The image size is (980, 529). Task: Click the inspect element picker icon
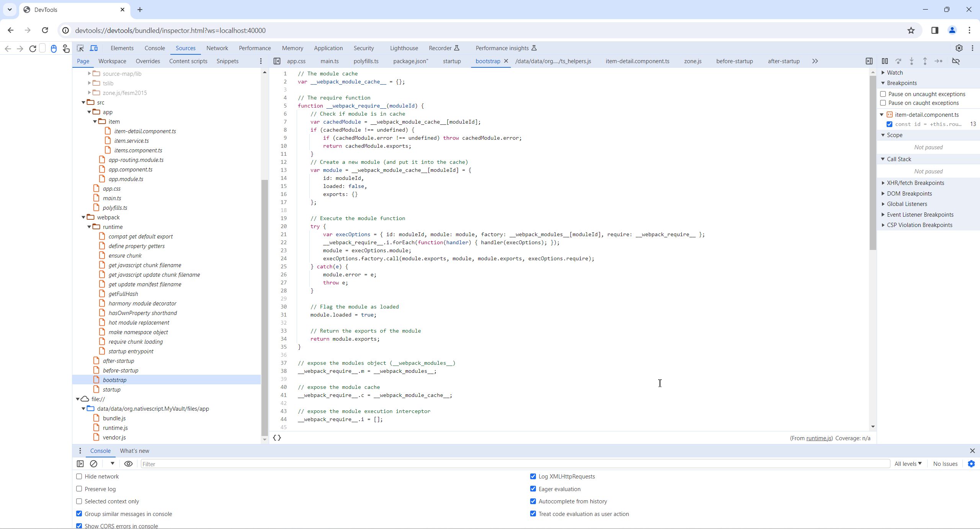80,48
